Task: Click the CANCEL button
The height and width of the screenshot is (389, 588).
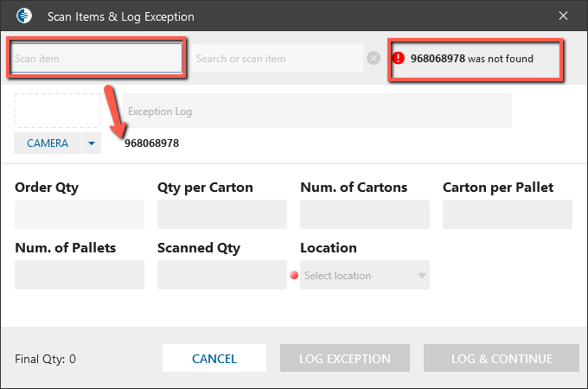Action: point(214,359)
